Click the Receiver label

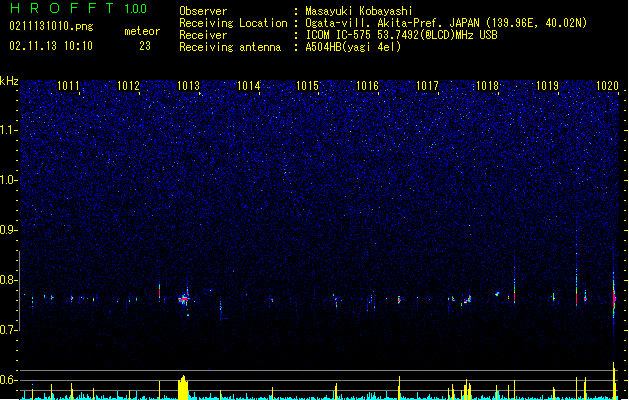tap(203, 35)
